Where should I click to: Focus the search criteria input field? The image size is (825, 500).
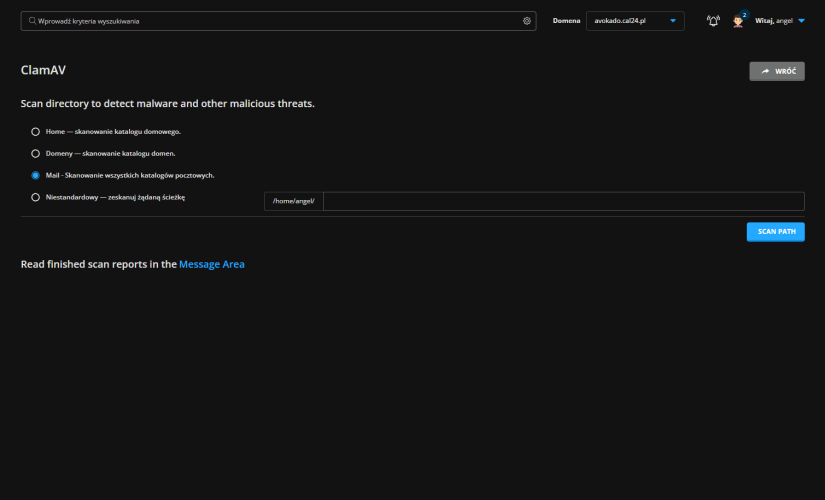[x=278, y=21]
